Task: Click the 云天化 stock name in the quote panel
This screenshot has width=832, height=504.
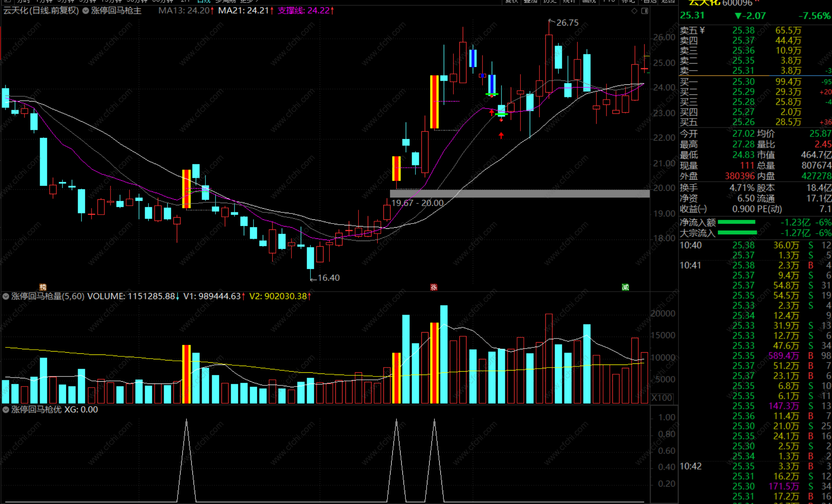Action: (704, 3)
